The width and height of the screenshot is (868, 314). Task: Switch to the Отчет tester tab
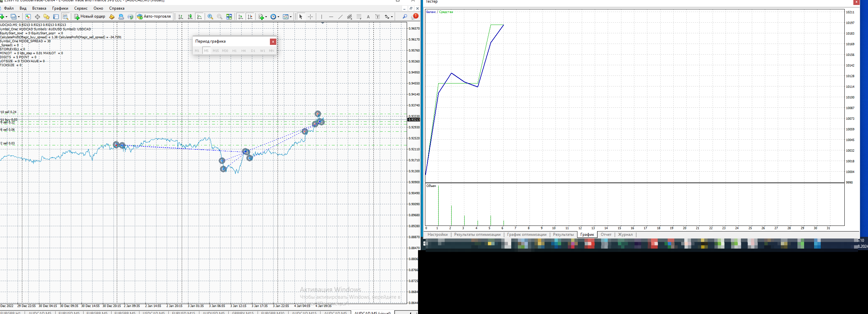pyautogui.click(x=606, y=235)
